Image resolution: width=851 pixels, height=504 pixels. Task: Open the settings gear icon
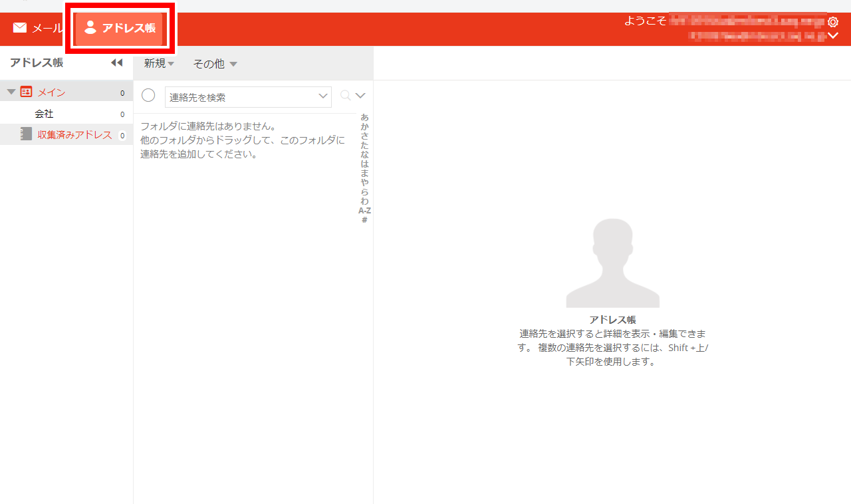click(x=833, y=21)
